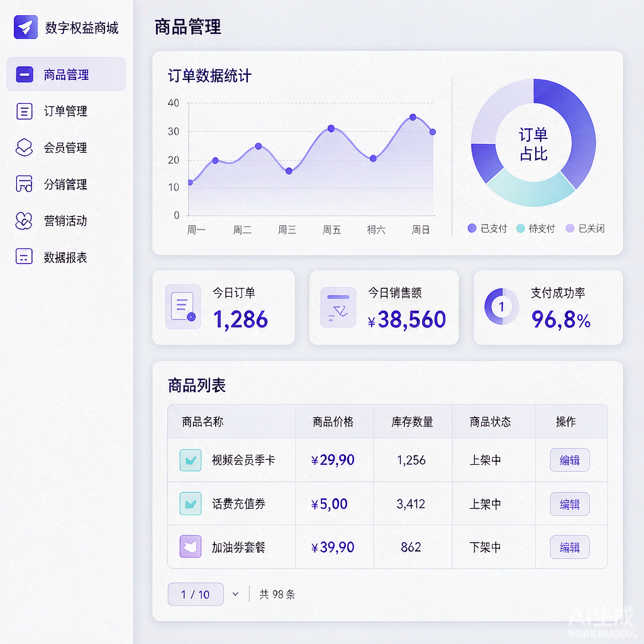The height and width of the screenshot is (644, 644).
Task: Click the 今日销售额 card icon
Action: click(338, 307)
